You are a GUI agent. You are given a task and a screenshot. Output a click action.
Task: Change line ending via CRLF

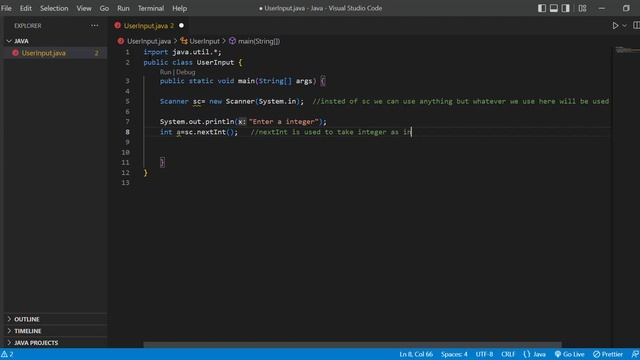(x=508, y=354)
